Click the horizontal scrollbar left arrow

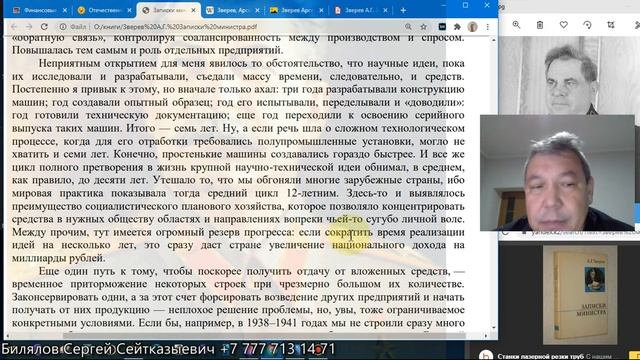coord(8,336)
